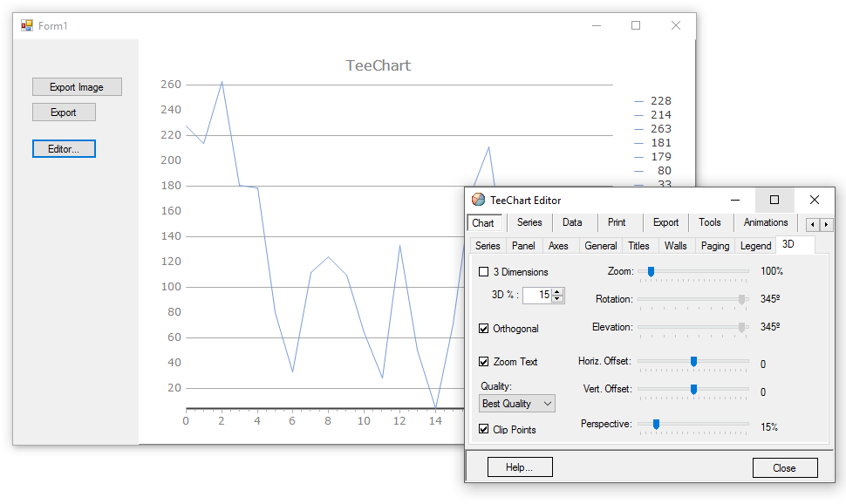Screen dimensions: 846x504
Task: Minimize the TeeChart Editor window
Action: [x=735, y=200]
